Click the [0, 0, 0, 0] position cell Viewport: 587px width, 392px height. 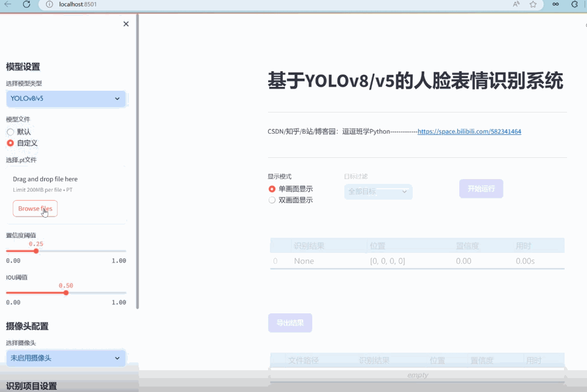pyautogui.click(x=410, y=261)
